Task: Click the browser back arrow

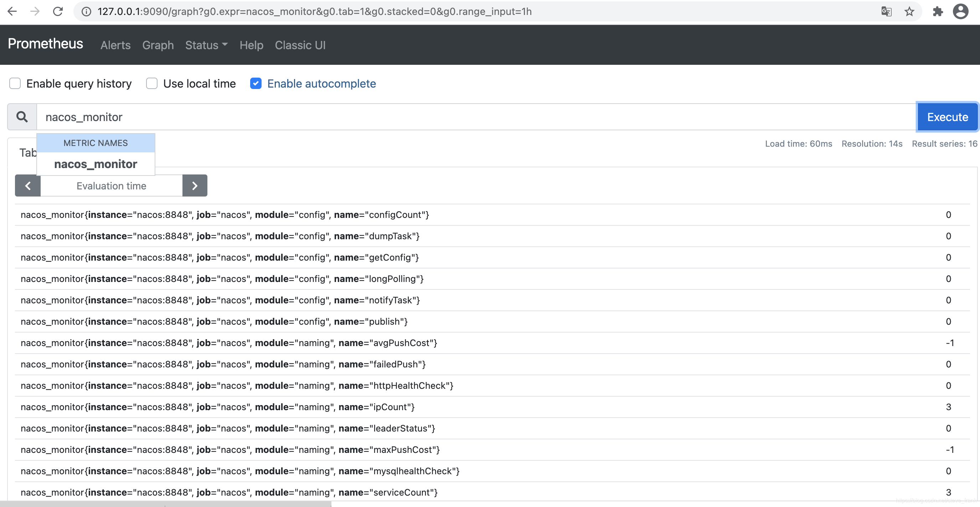Action: [12, 11]
